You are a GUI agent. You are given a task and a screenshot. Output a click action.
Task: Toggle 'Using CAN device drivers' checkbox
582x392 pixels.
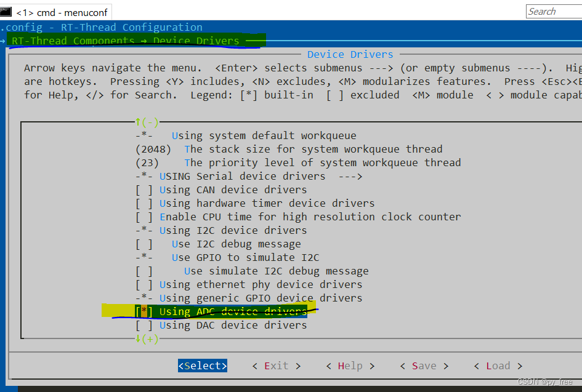[144, 190]
